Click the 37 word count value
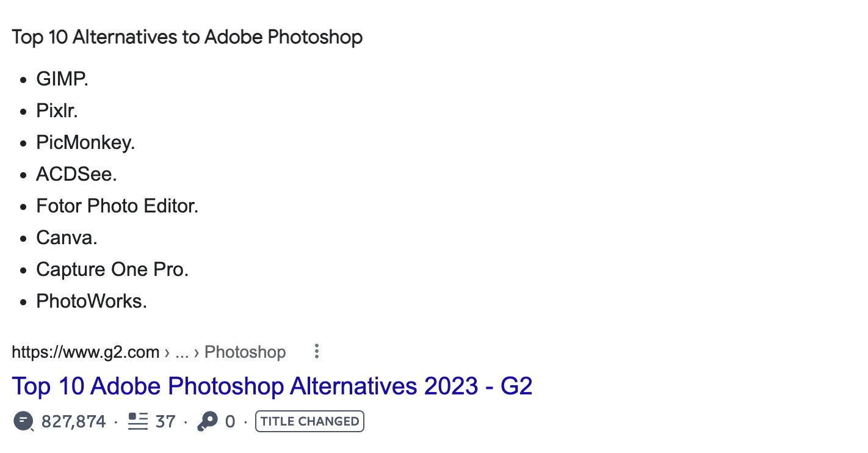This screenshot has height=453, width=868. pos(165,421)
